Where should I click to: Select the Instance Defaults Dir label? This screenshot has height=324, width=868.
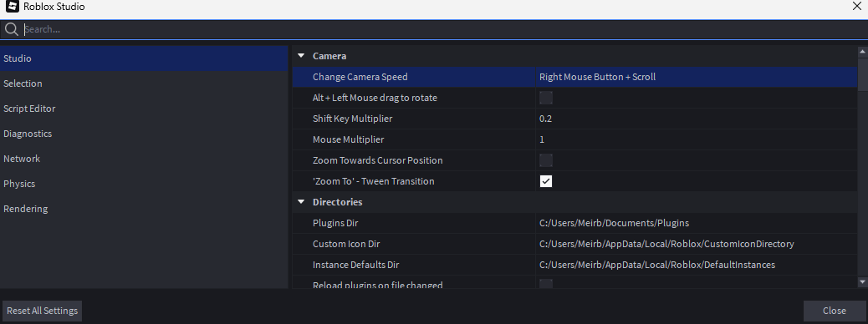(x=356, y=265)
